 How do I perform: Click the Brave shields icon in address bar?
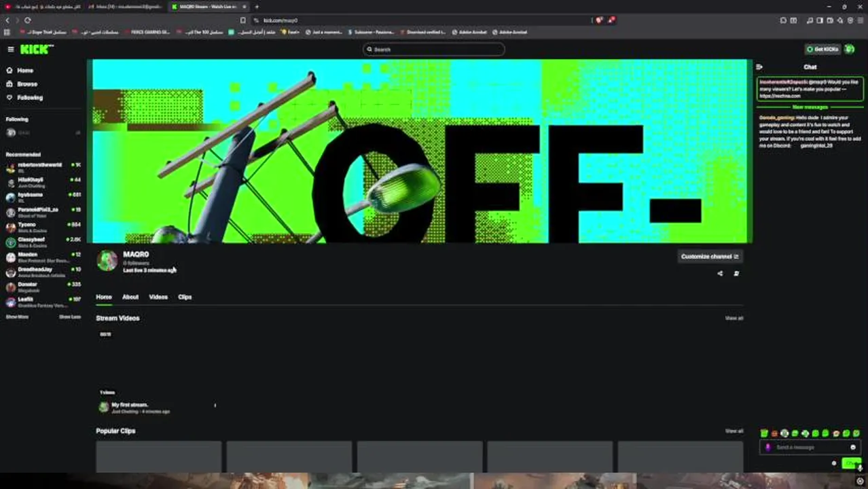pyautogui.click(x=599, y=20)
